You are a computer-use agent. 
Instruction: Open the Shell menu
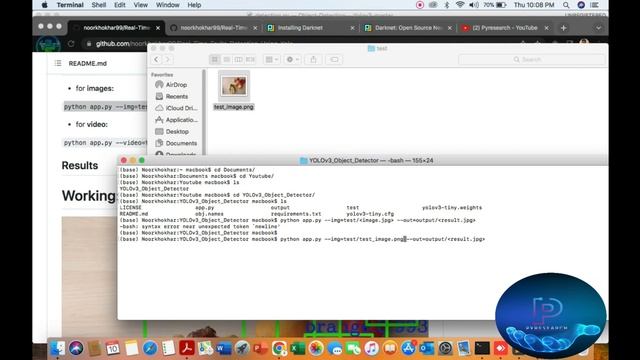(99, 5)
